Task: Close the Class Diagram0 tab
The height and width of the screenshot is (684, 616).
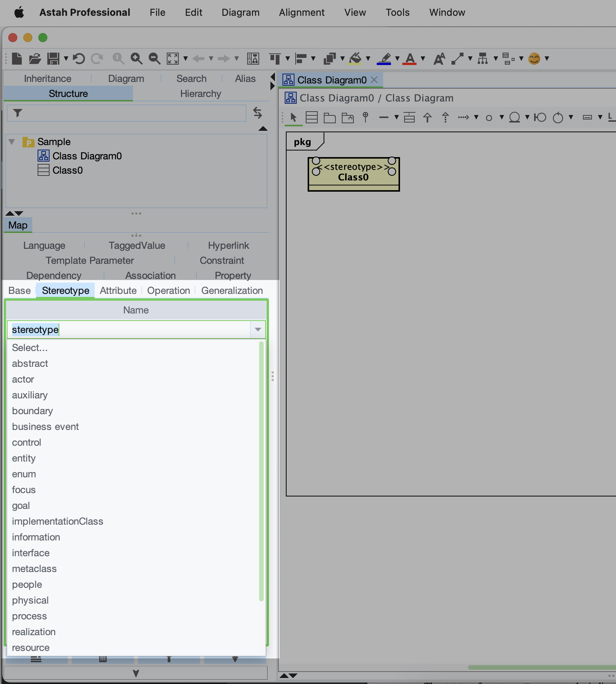Action: (374, 80)
